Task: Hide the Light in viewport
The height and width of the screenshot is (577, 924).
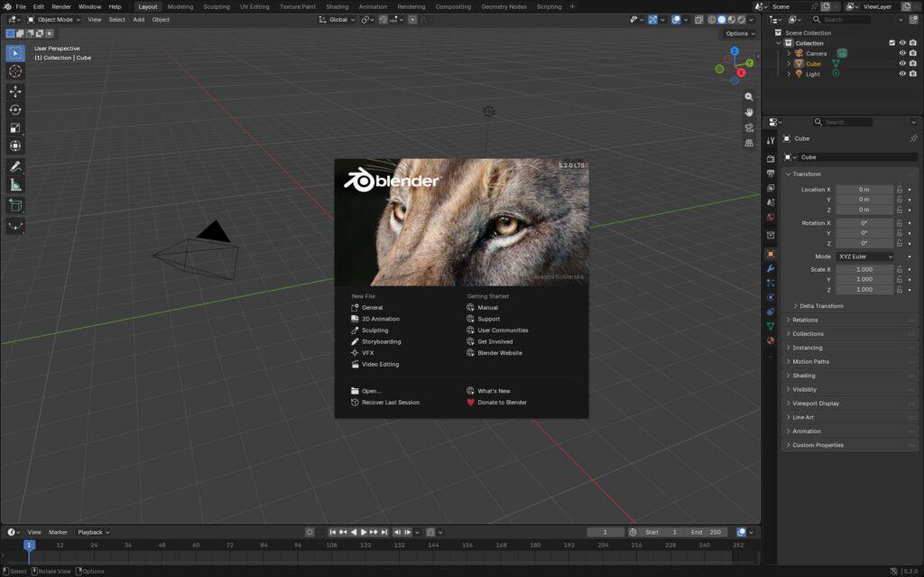Action: pyautogui.click(x=902, y=74)
